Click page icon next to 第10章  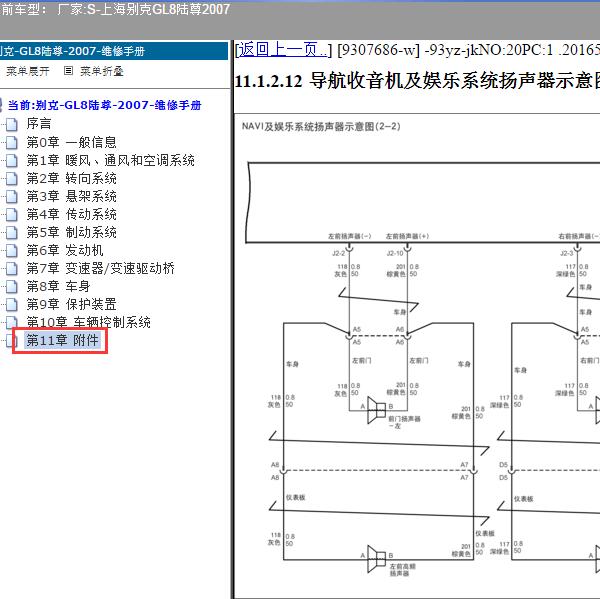click(x=12, y=322)
